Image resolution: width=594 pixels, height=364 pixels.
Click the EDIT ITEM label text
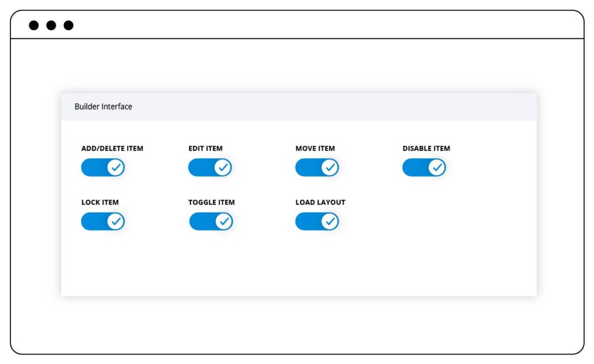[x=205, y=148]
